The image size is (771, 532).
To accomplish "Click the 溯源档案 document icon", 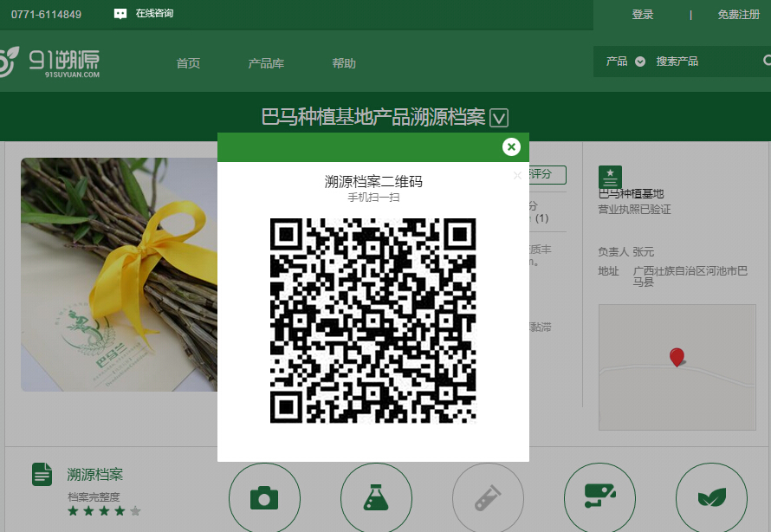I will tap(42, 474).
